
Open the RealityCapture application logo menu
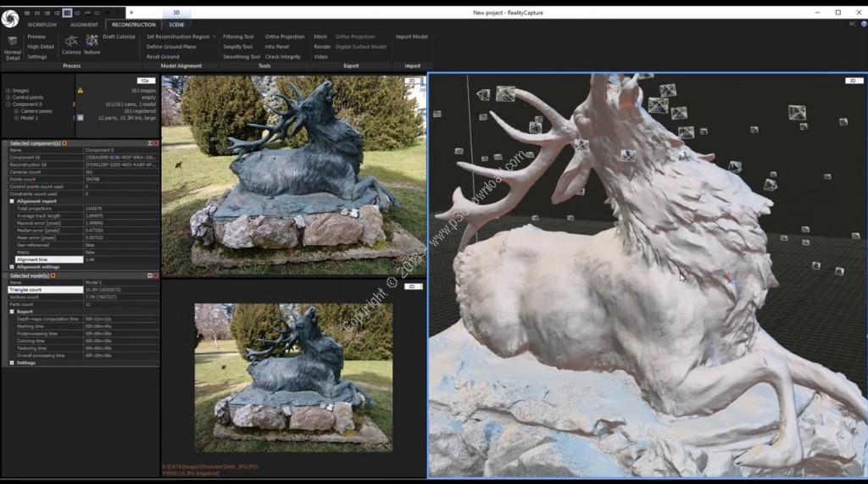[x=10, y=18]
